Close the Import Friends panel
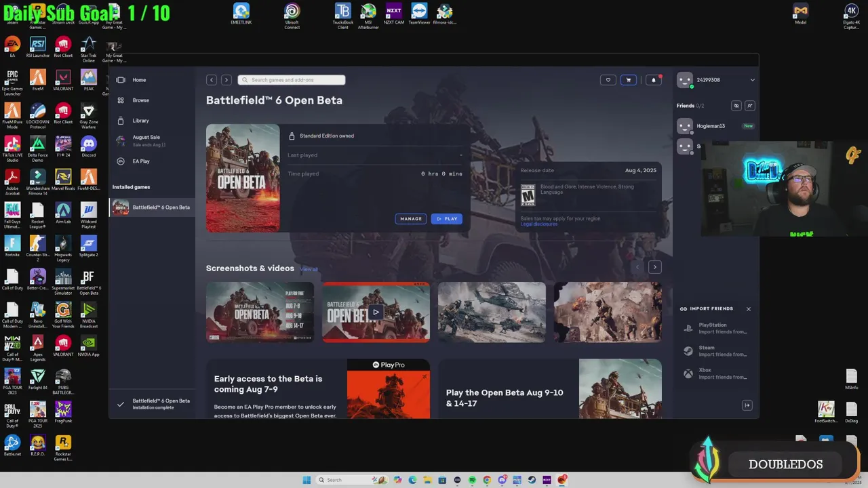Image resolution: width=868 pixels, height=488 pixels. (749, 309)
